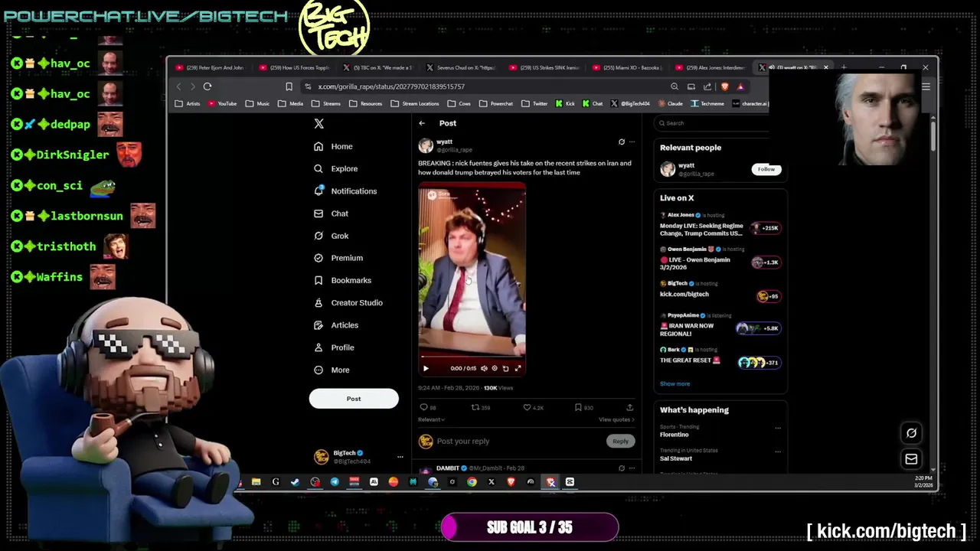Open Home in X sidebar
The image size is (980, 551).
[x=333, y=146]
